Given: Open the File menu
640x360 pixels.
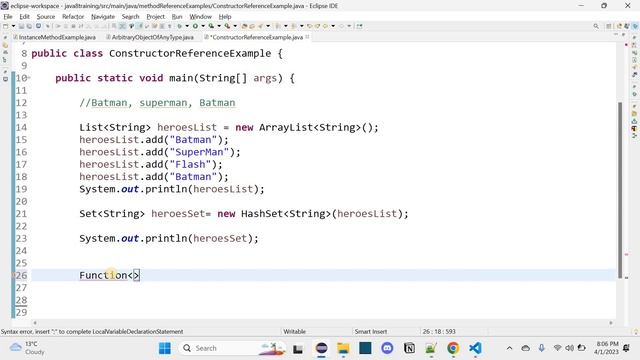Looking at the screenshot, I should 8,17.
